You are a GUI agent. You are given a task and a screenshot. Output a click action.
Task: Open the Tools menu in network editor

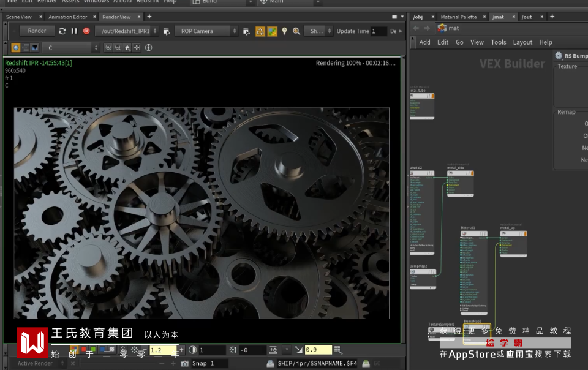click(x=499, y=42)
